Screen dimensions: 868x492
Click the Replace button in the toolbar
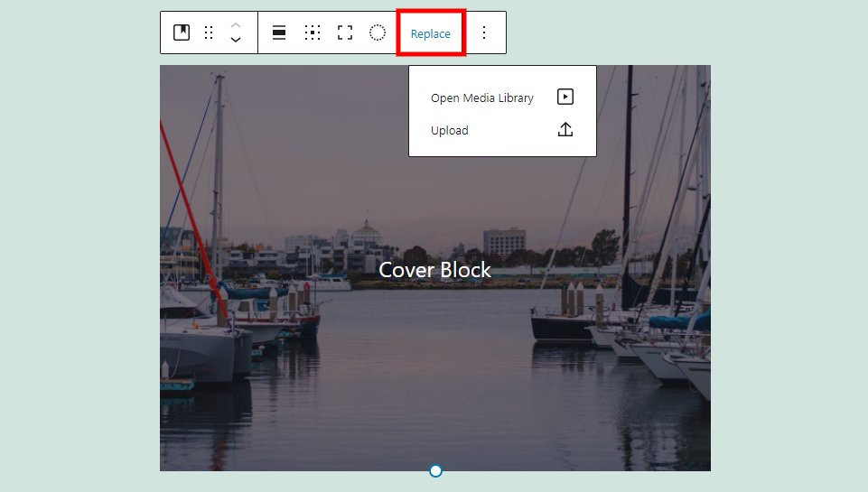tap(431, 33)
